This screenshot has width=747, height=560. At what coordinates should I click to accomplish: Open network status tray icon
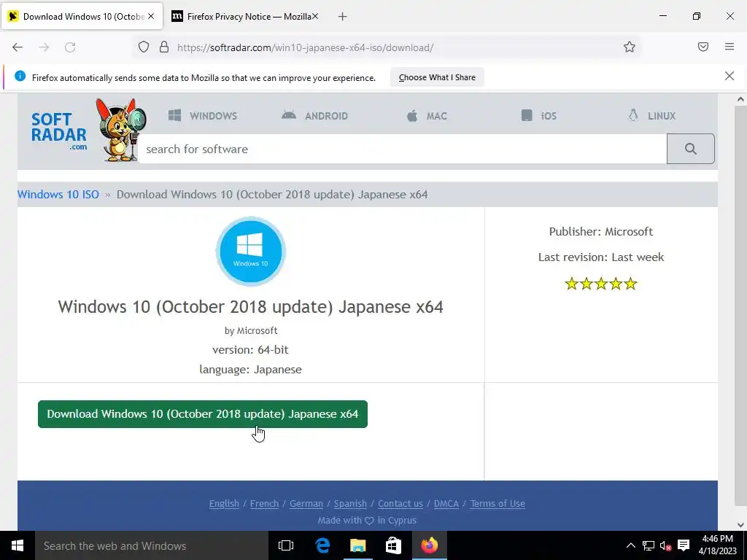pos(648,545)
